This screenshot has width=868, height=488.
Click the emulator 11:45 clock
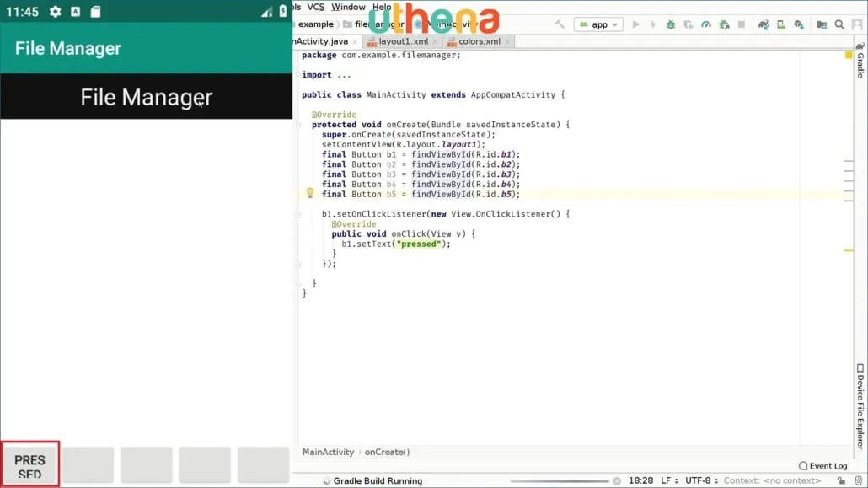pyautogui.click(x=22, y=12)
